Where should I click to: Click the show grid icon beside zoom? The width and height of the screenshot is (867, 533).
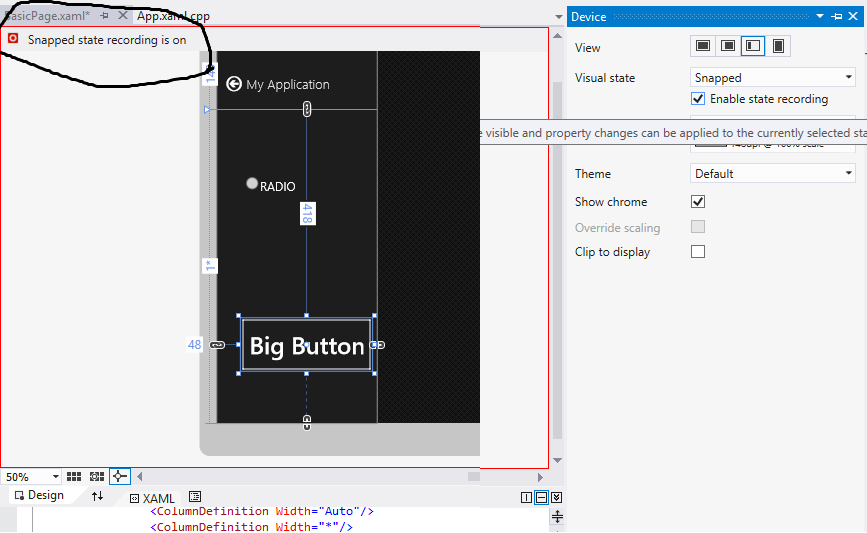[x=76, y=477]
